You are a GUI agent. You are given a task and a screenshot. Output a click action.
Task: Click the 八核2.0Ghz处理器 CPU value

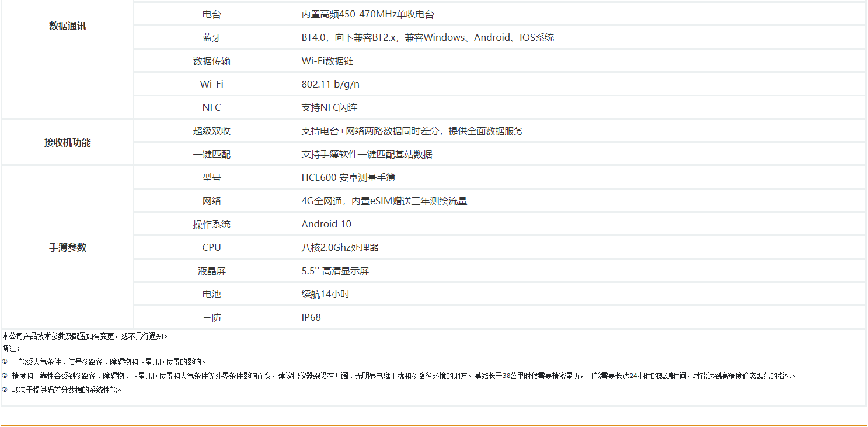[x=340, y=248]
